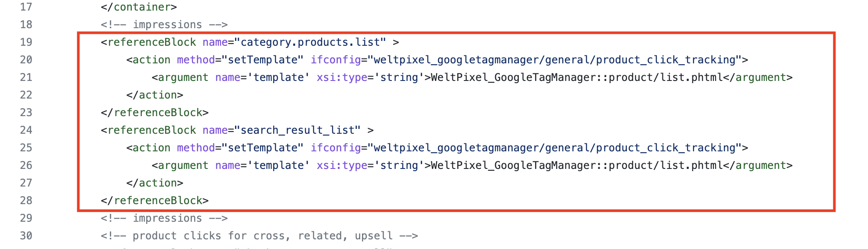Click the "search_result_list" name value
Screen dimensions: 868x249
click(297, 130)
